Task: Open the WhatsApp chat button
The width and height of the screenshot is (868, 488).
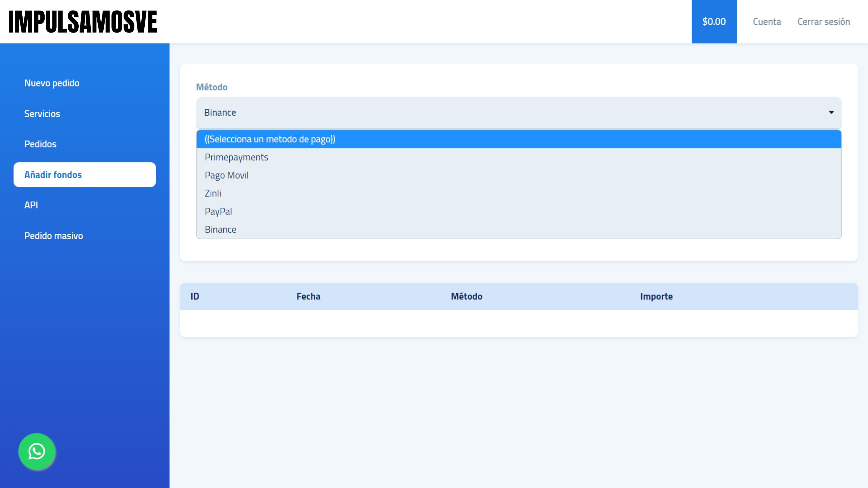Action: 37,451
